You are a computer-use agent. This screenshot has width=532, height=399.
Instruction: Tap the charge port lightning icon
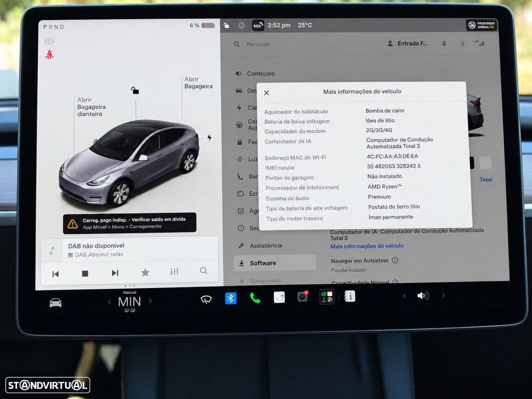click(x=209, y=137)
